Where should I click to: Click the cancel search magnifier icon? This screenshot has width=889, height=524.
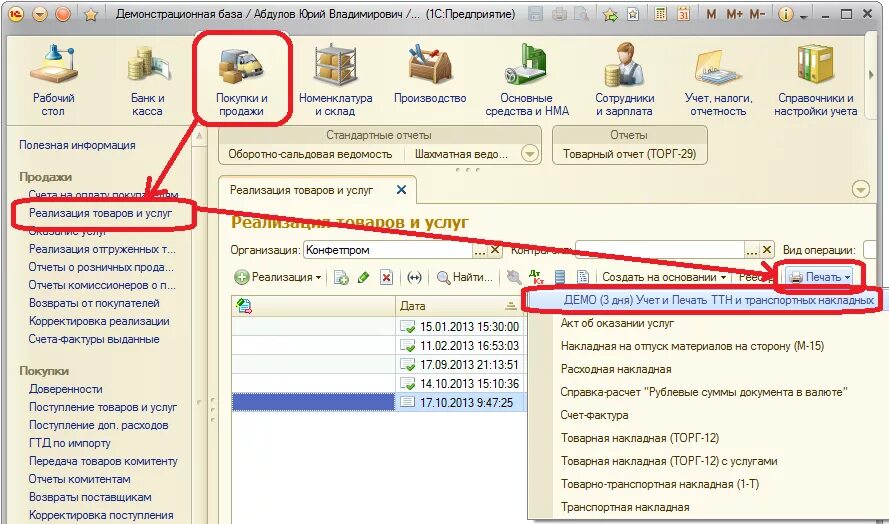click(513, 277)
